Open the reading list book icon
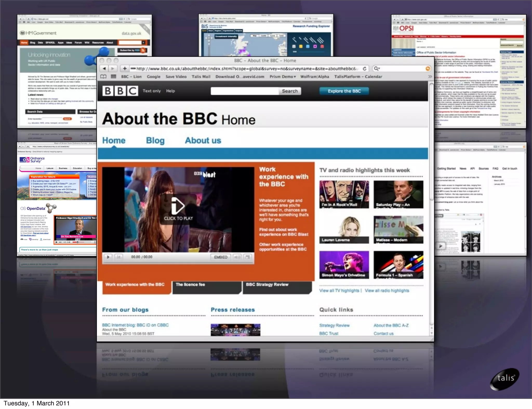Image resolution: width=532 pixels, height=409 pixels. click(103, 77)
